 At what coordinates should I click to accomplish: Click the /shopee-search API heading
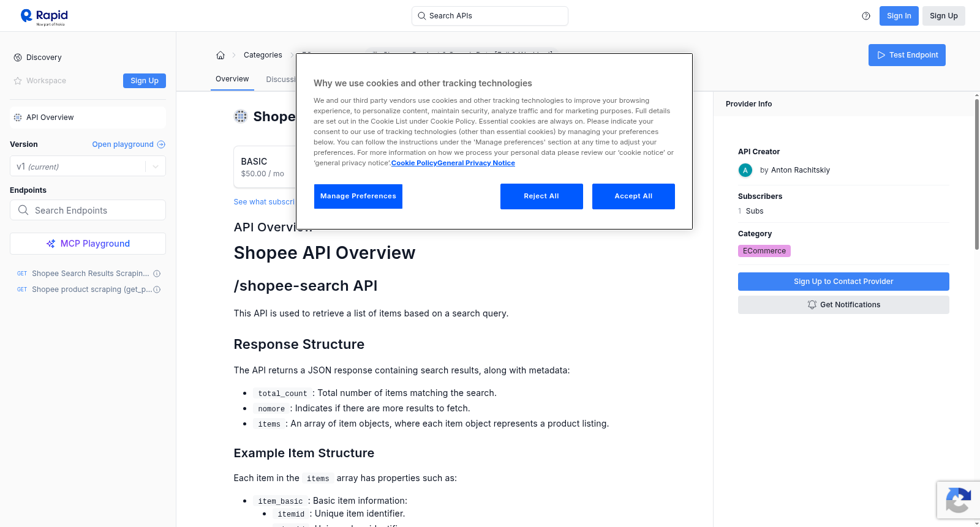[x=306, y=286]
